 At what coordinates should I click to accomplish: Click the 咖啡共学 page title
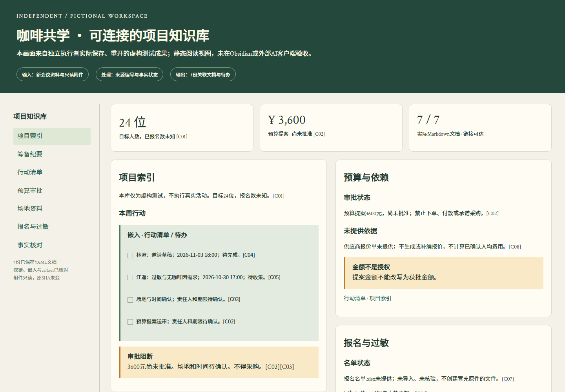point(113,36)
